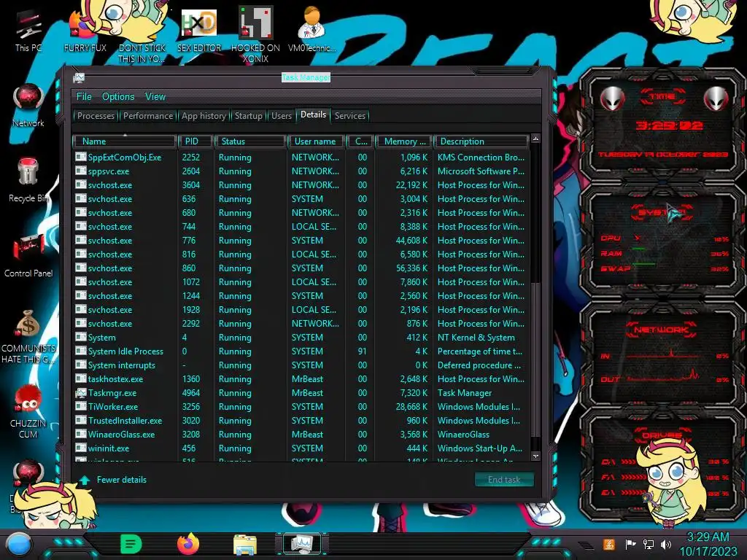Select the TrustedInstaller.exe row
The width and height of the screenshot is (747, 560).
(x=301, y=421)
